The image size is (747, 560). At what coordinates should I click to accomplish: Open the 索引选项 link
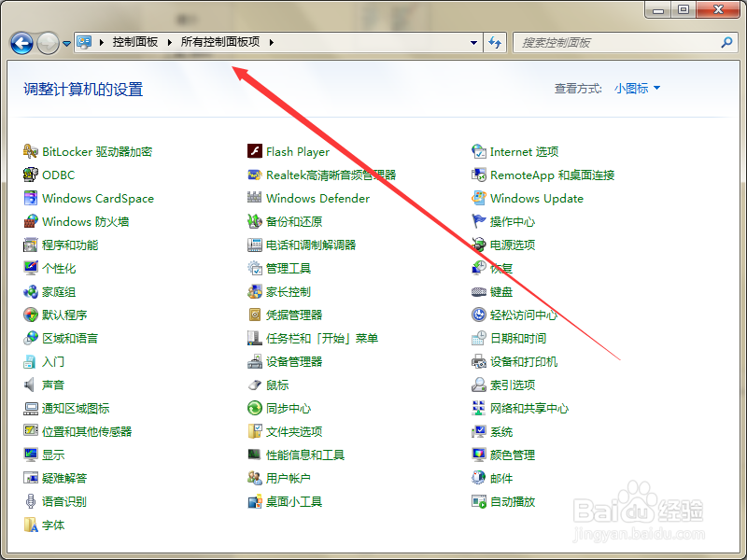point(513,385)
